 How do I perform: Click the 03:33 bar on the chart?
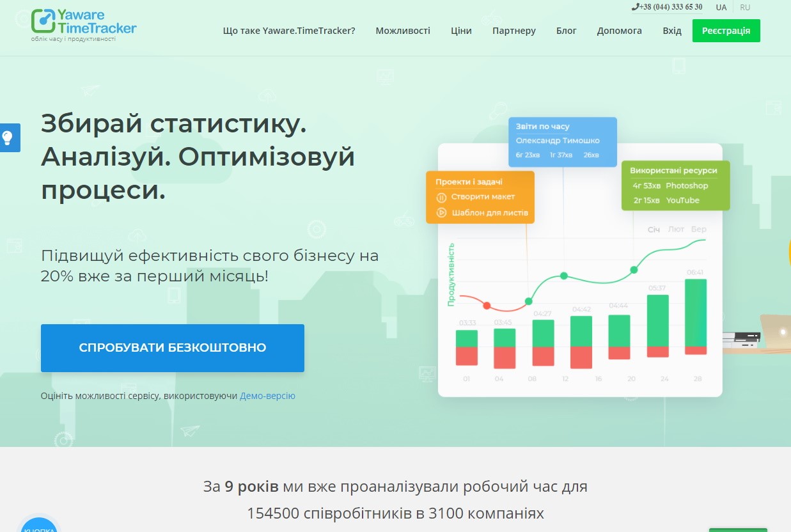[467, 348]
